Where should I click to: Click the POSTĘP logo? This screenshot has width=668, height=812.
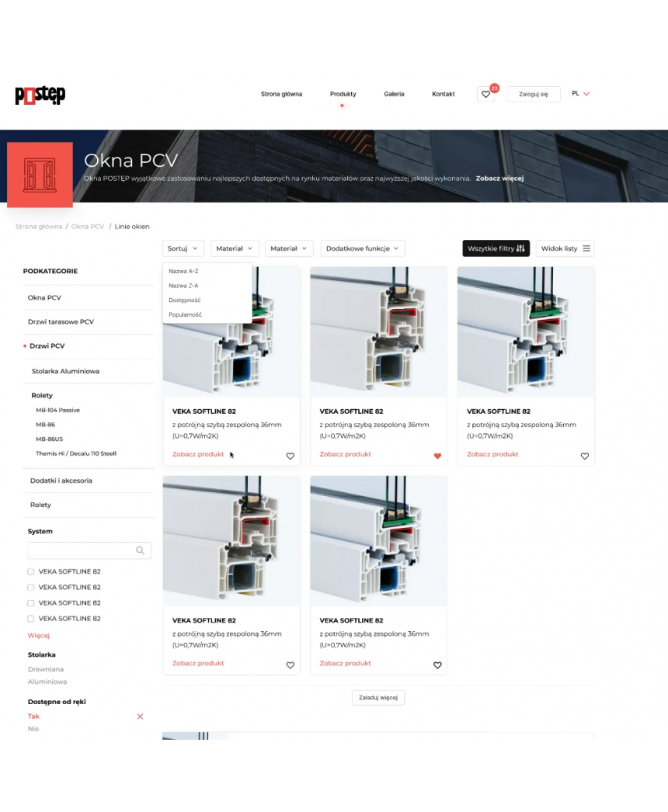point(40,95)
